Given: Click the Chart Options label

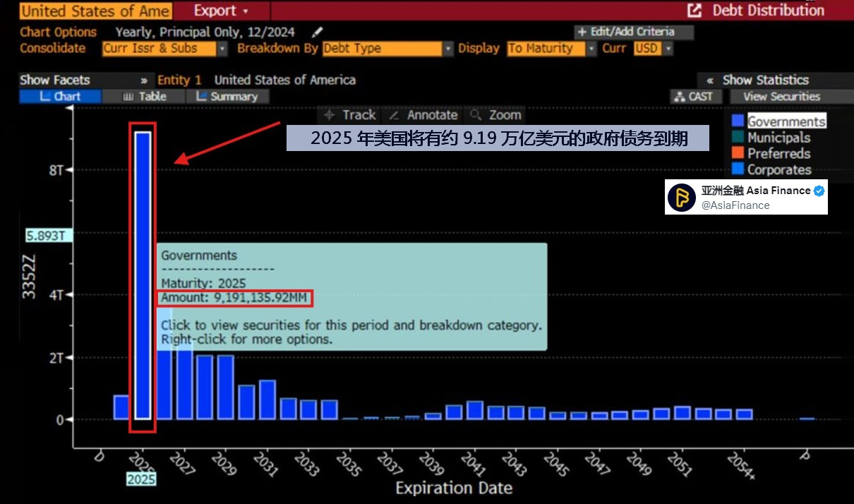Looking at the screenshot, I should (58, 32).
